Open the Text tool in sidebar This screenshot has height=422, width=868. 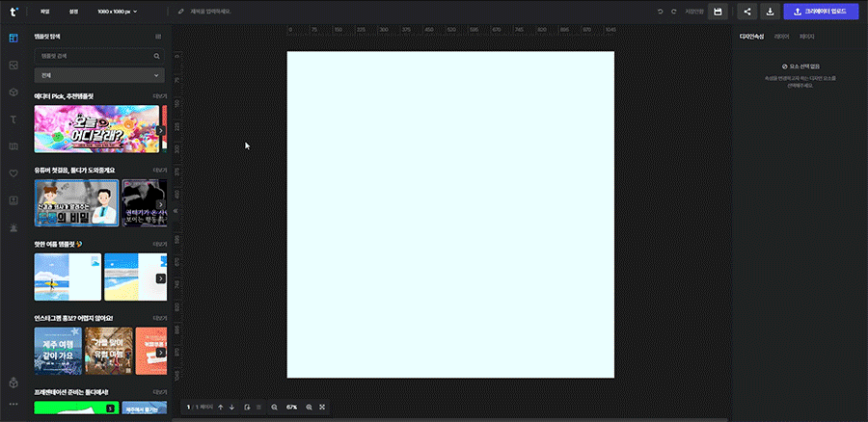[14, 119]
